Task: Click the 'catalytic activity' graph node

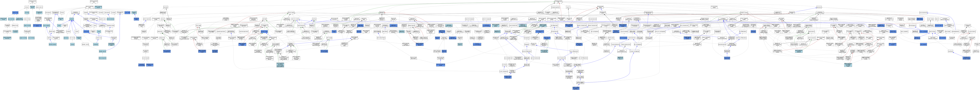Action: (x=40, y=7)
